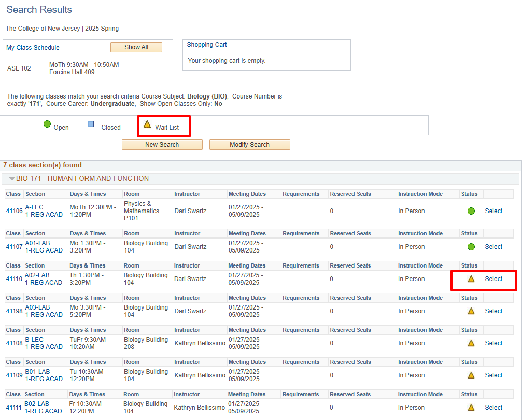The height and width of the screenshot is (420, 522).
Task: Open class number 41107 link
Action: click(x=15, y=247)
